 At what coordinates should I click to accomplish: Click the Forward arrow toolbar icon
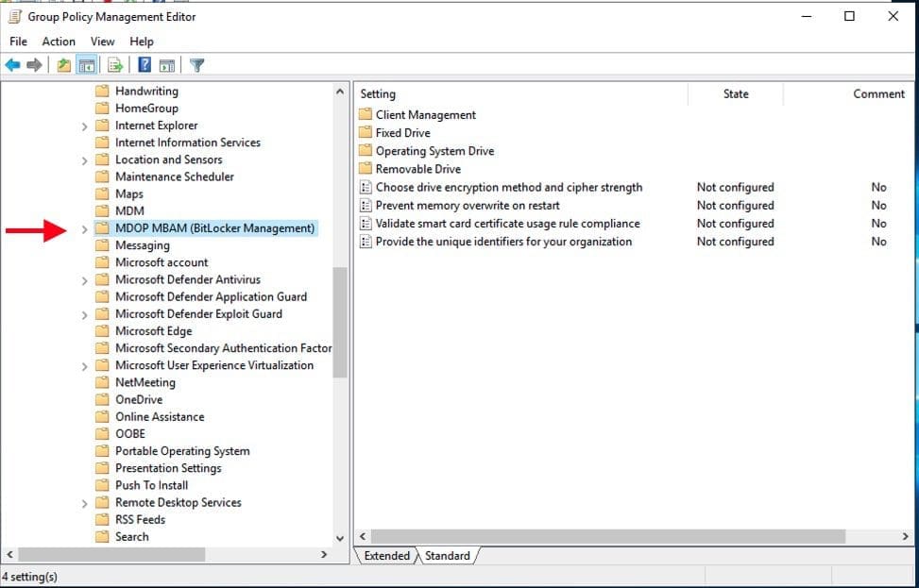coord(34,65)
